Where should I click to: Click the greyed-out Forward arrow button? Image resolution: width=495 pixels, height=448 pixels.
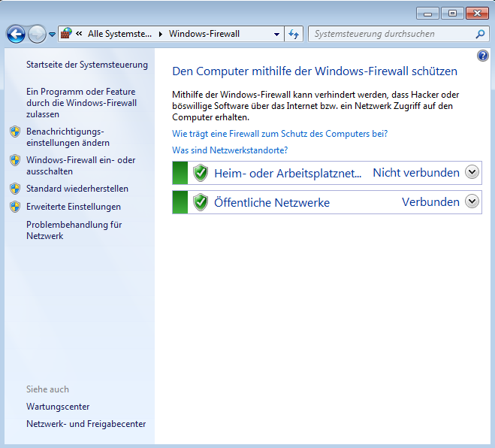click(37, 34)
